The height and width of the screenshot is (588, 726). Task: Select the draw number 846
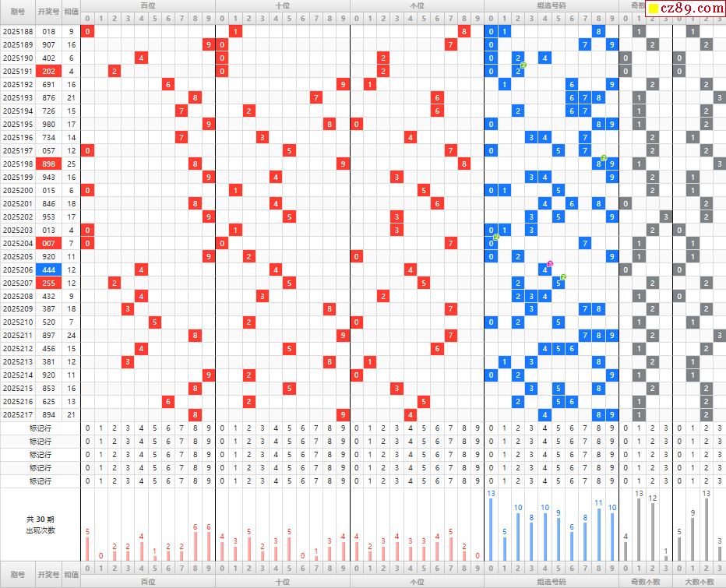coord(48,204)
